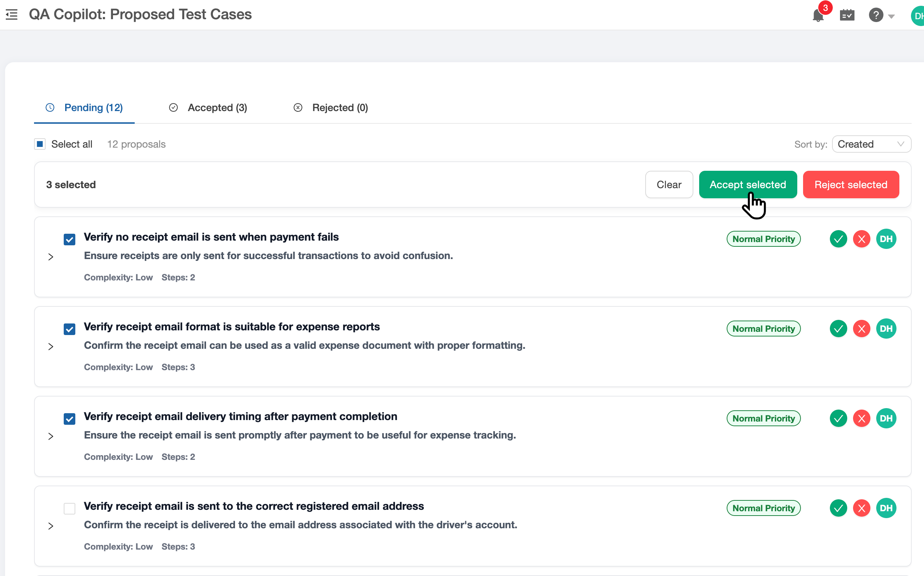Screen dimensions: 924x576
Task: Uncheck 'Verify no receipt email is sent' checkbox
Action: [70, 239]
